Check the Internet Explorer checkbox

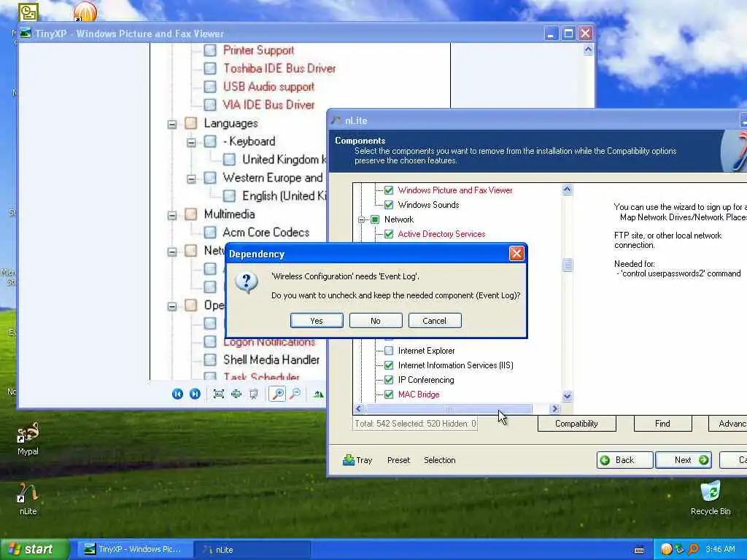(389, 351)
